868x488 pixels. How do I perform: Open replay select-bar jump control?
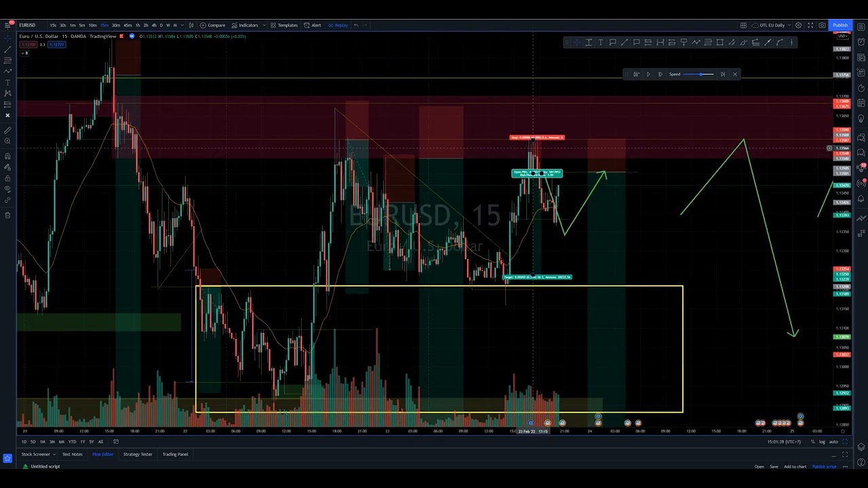pyautogui.click(x=636, y=74)
